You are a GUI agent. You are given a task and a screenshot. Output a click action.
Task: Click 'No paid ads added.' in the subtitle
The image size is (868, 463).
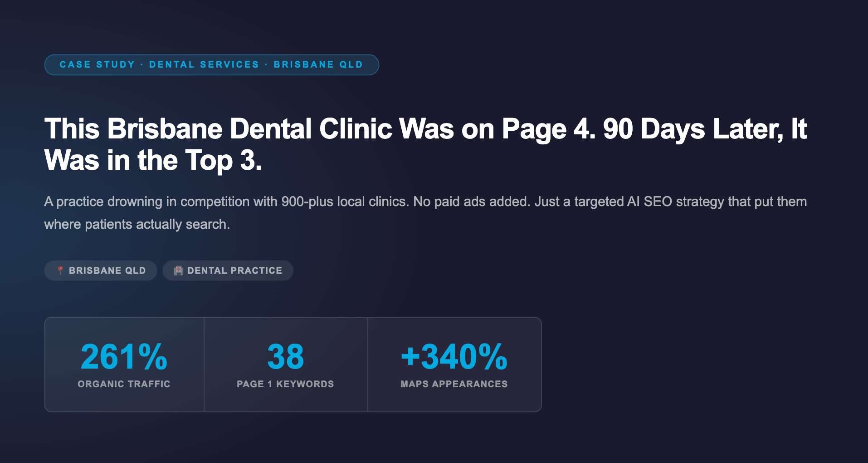[x=472, y=202]
